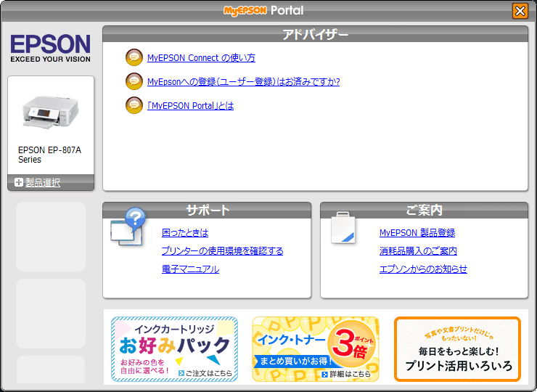Open the 電子マニュアル link

pyautogui.click(x=190, y=269)
